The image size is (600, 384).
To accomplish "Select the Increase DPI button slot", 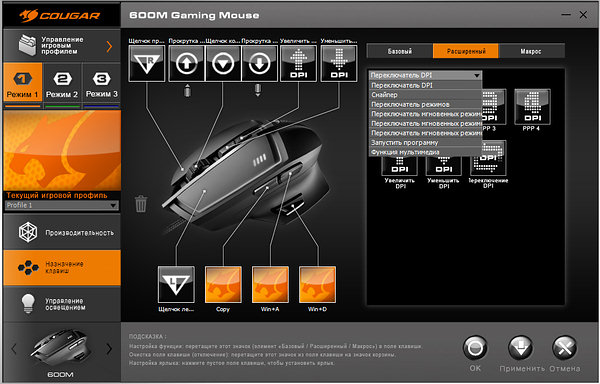I will tap(298, 63).
